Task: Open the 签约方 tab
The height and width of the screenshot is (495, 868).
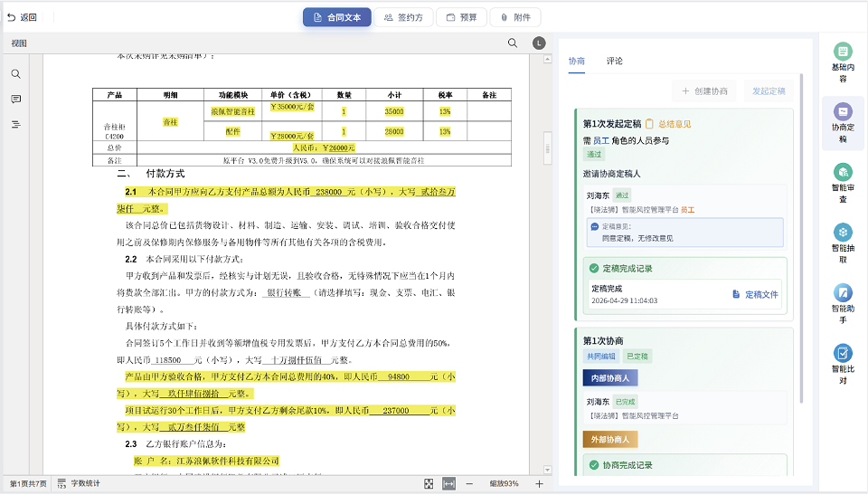Action: click(x=403, y=17)
